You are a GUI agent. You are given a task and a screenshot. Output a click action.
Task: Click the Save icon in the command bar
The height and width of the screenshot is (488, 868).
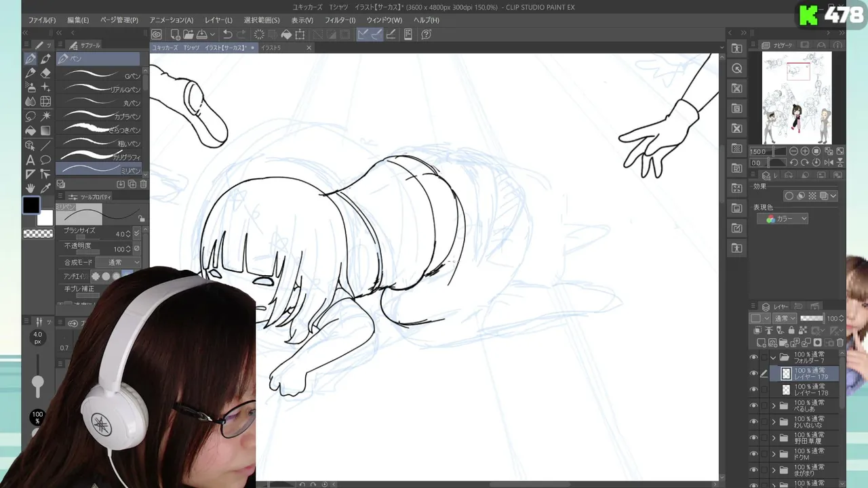201,34
